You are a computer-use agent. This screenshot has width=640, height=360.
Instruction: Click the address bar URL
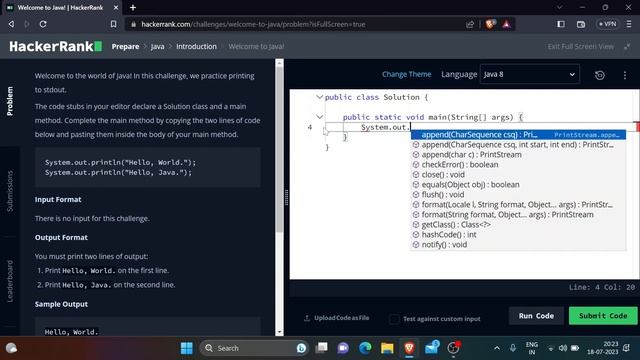click(253, 24)
